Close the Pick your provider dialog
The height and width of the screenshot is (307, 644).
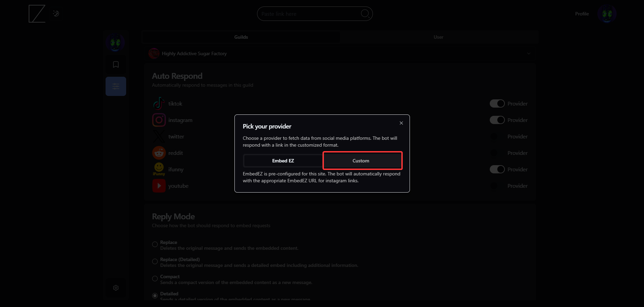point(401,123)
